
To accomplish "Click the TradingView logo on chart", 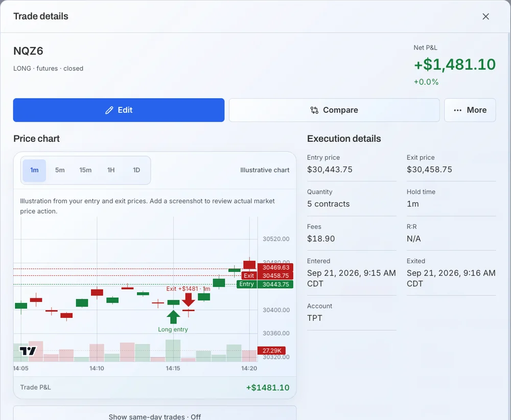I will point(28,351).
